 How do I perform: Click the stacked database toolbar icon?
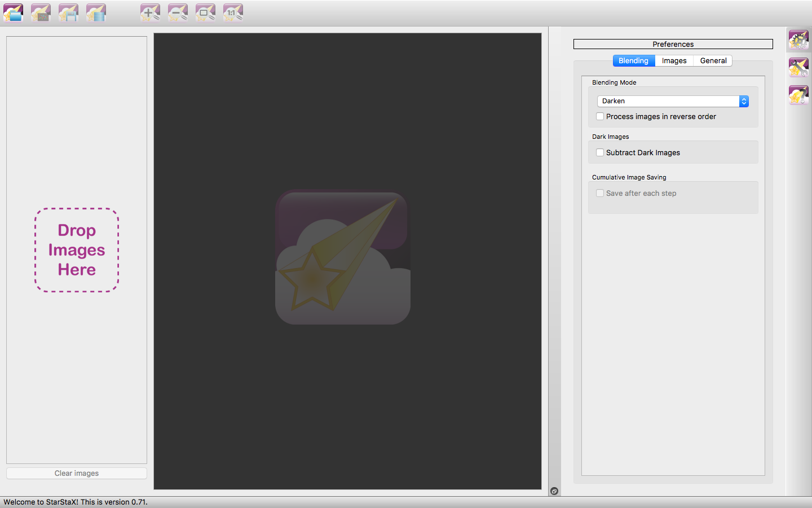pyautogui.click(x=96, y=12)
